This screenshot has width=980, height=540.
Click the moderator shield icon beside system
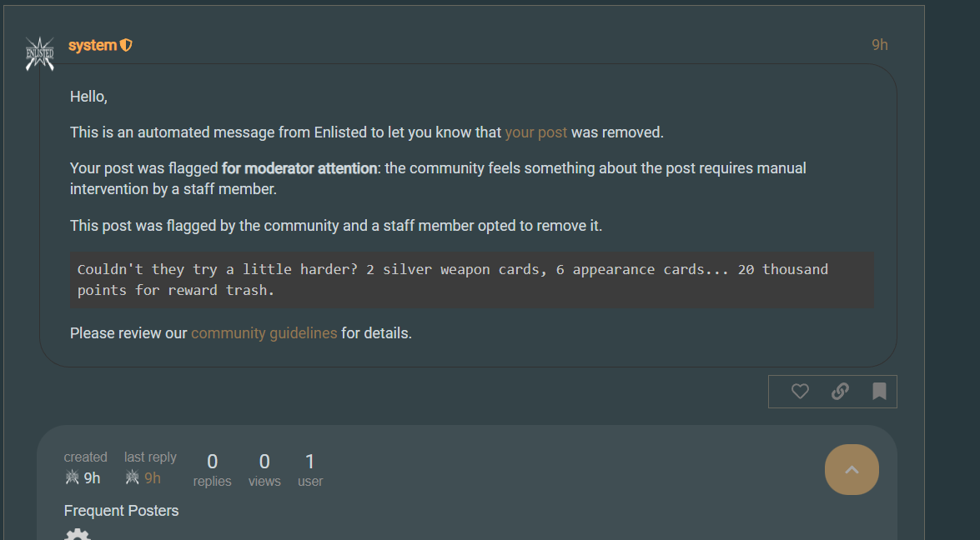126,45
